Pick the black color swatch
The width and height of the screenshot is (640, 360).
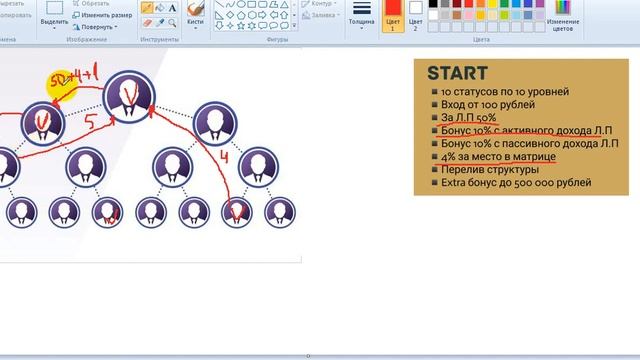point(433,4)
